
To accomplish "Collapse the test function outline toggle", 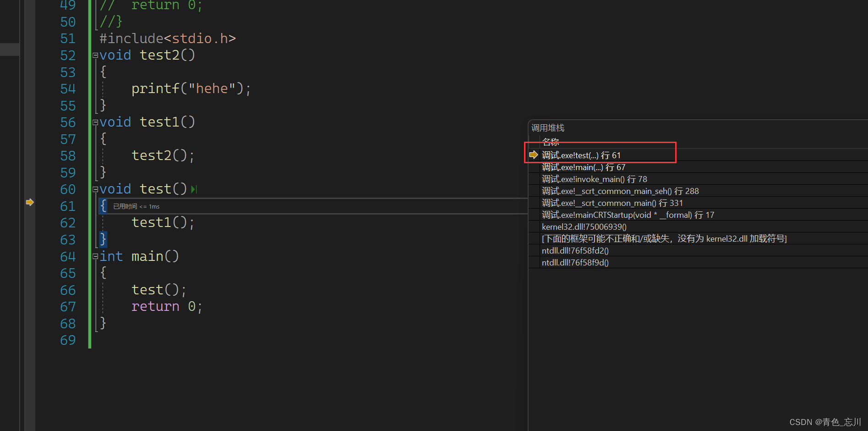I will pyautogui.click(x=95, y=189).
